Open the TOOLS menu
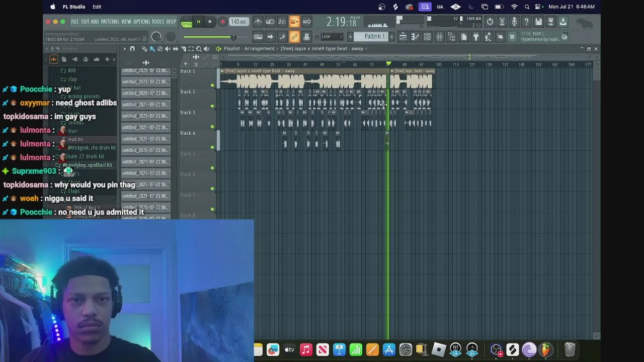 (158, 22)
